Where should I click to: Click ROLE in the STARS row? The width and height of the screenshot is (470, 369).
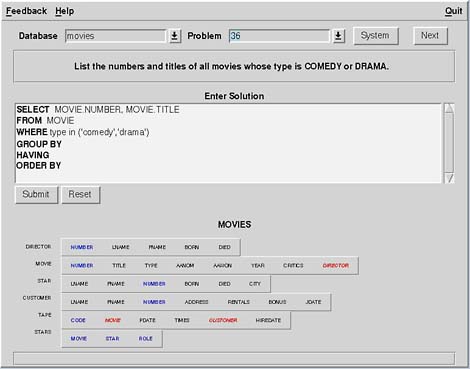click(x=146, y=339)
